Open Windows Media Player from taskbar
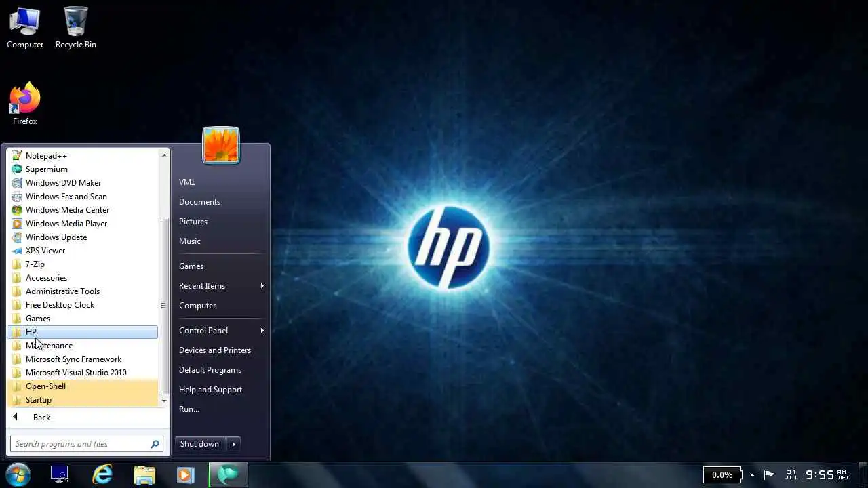Viewport: 868px width, 488px height. pyautogui.click(x=186, y=474)
